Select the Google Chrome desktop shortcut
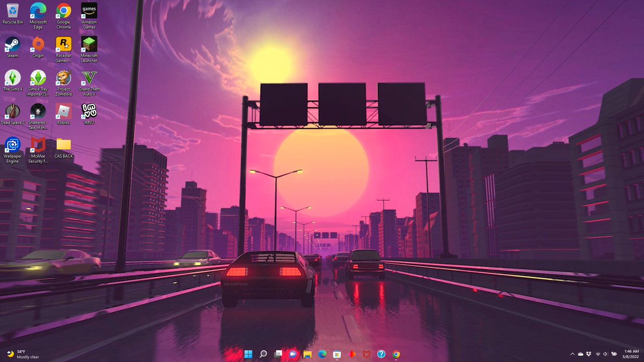 click(x=63, y=16)
